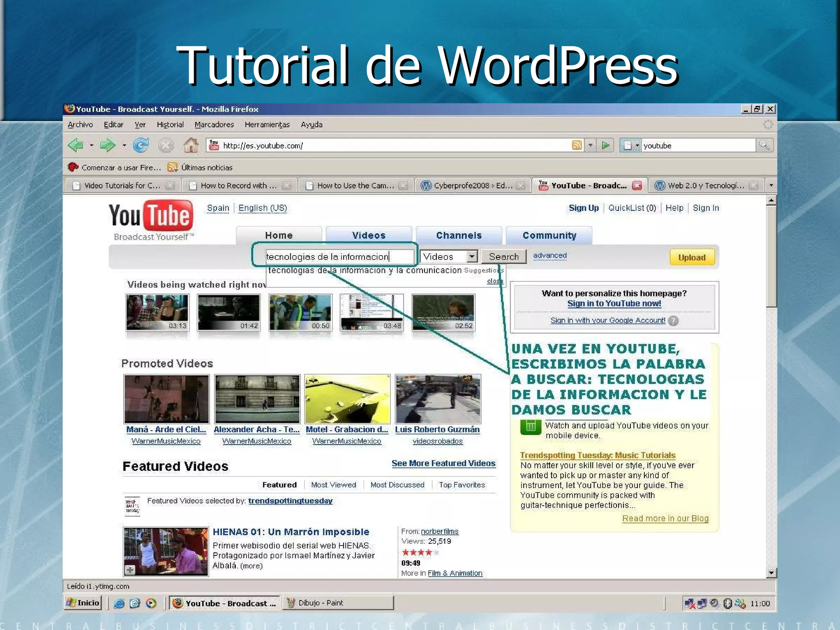This screenshot has width=840, height=630.
Task: Close the YouTube - Broadcast tab with red X
Action: [x=637, y=185]
